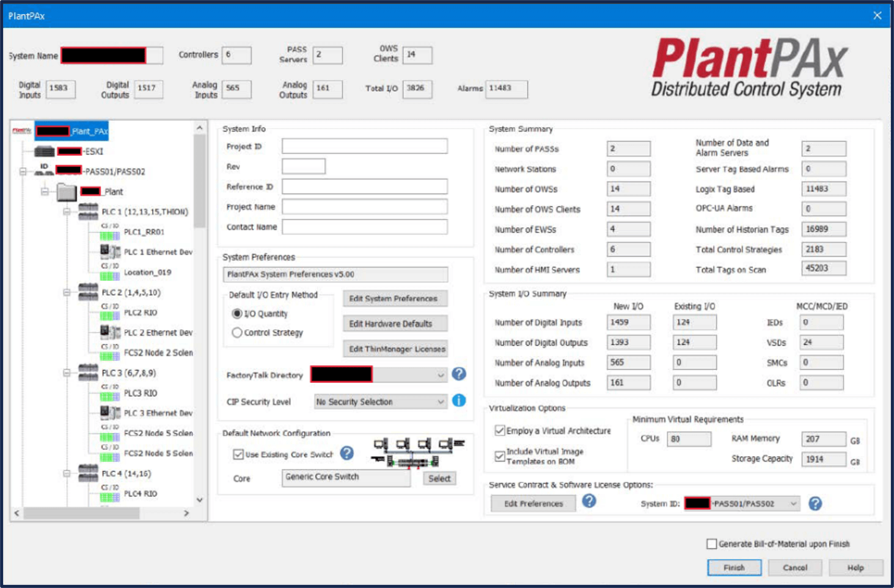Image resolution: width=894 pixels, height=588 pixels.
Task: Click the PLC 2 Ethernet Dev icon
Action: click(110, 333)
